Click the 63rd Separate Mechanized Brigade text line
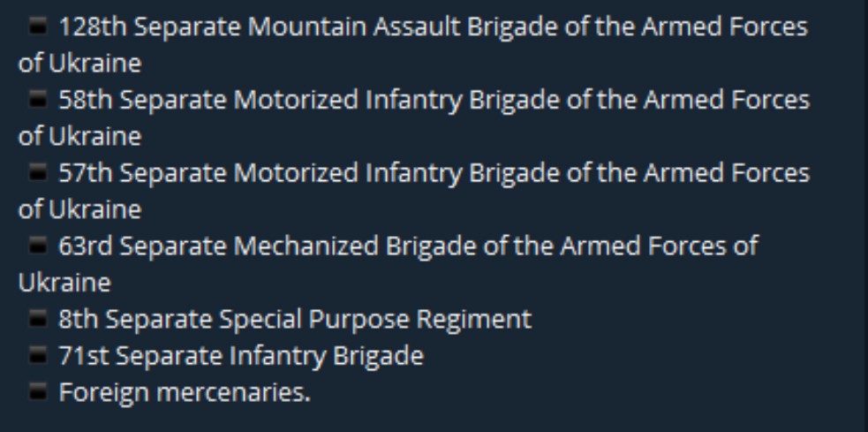The width and height of the screenshot is (868, 432). click(x=406, y=246)
